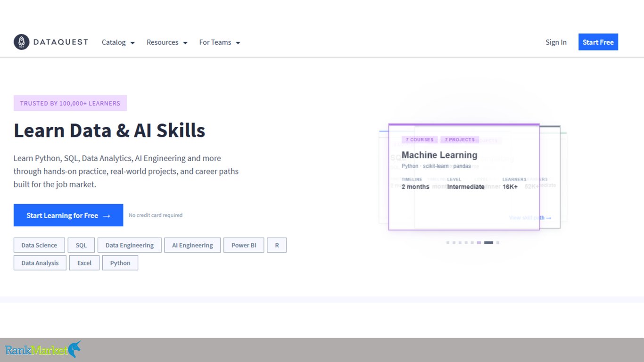Click the 16K+ learners value
Image resolution: width=644 pixels, height=362 pixels.
[x=510, y=187]
